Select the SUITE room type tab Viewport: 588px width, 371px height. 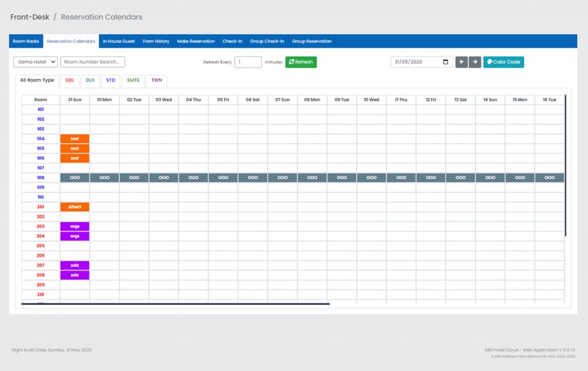point(133,80)
